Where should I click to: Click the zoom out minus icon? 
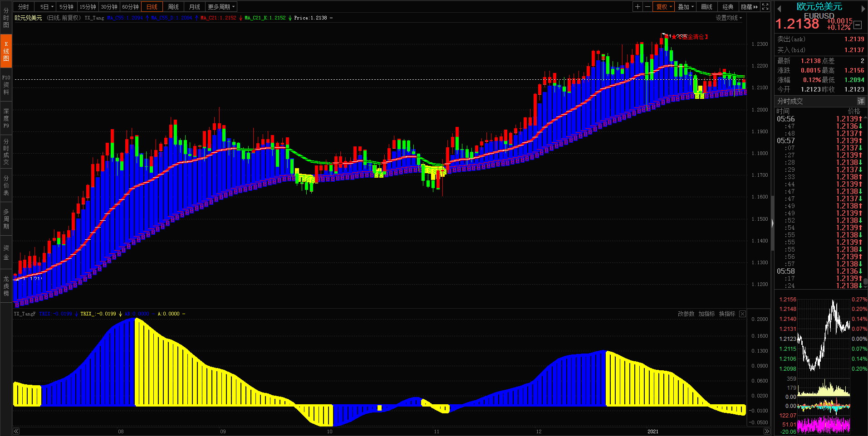647,7
